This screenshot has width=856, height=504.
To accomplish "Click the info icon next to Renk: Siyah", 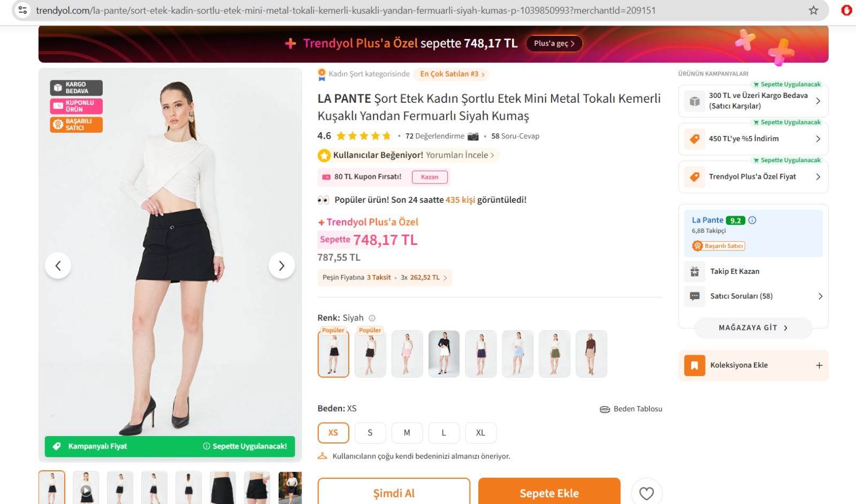I will pyautogui.click(x=372, y=318).
